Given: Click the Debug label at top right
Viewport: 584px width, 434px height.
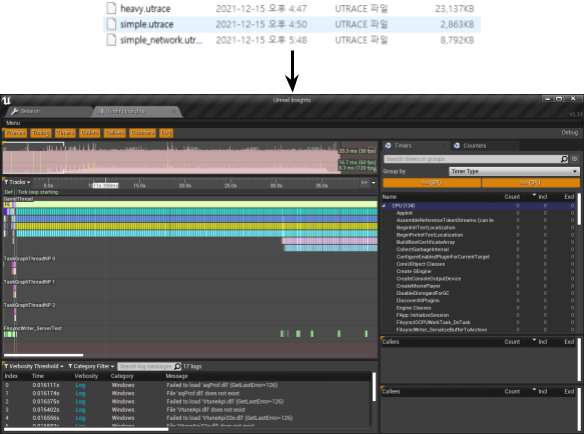Looking at the screenshot, I should pyautogui.click(x=569, y=133).
